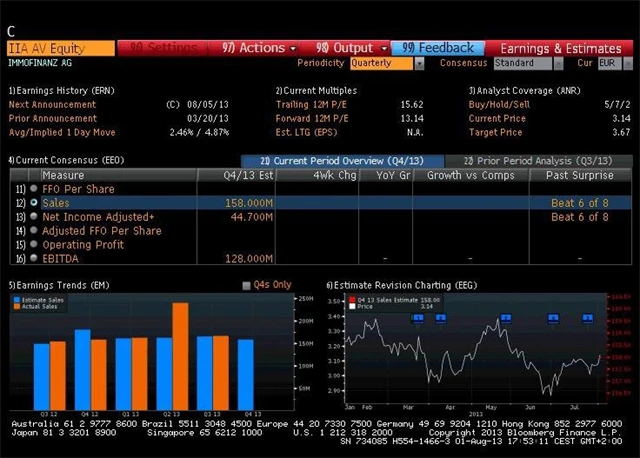
Task: Open 3) Analyst Coverage (ANR)
Action: click(524, 91)
